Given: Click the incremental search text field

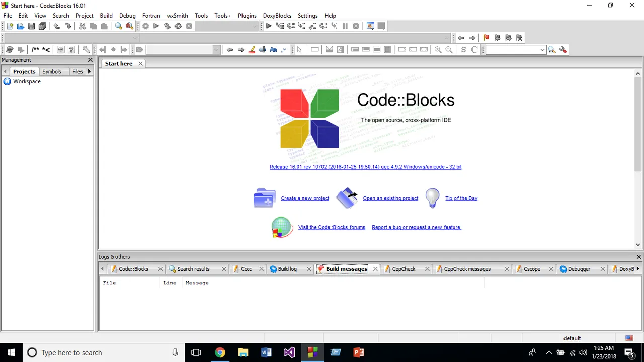Looking at the screenshot, I should point(179,50).
